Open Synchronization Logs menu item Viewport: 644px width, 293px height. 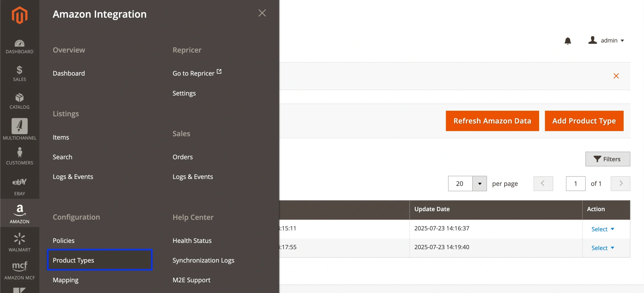point(203,260)
